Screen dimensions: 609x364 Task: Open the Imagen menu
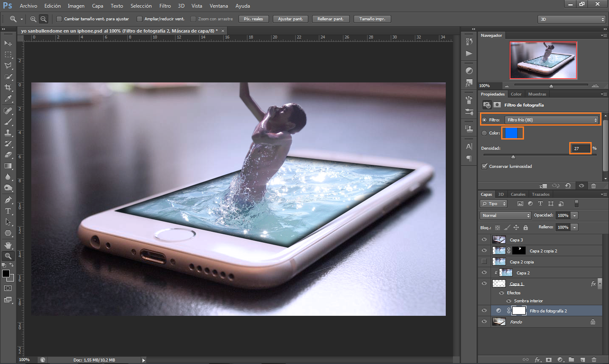point(76,6)
